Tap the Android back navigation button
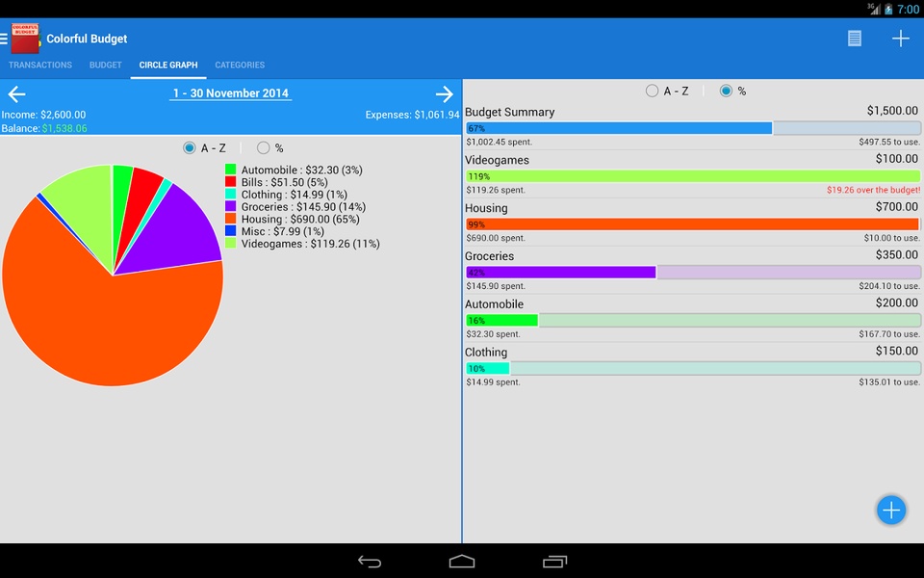The image size is (924, 578). 370,562
